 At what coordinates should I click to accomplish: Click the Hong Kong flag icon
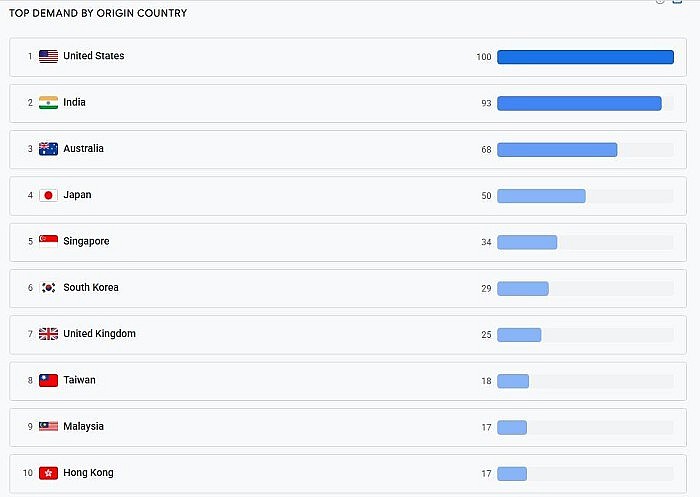pyautogui.click(x=48, y=473)
